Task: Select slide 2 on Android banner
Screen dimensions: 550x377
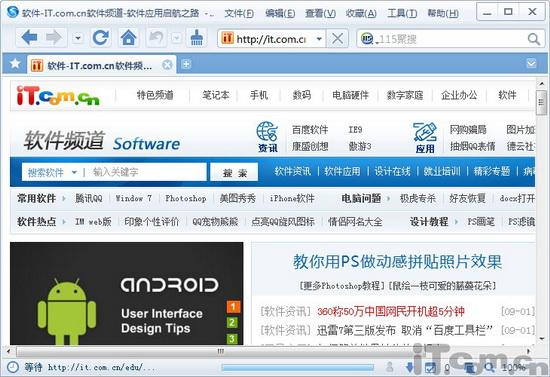Action: point(232,322)
